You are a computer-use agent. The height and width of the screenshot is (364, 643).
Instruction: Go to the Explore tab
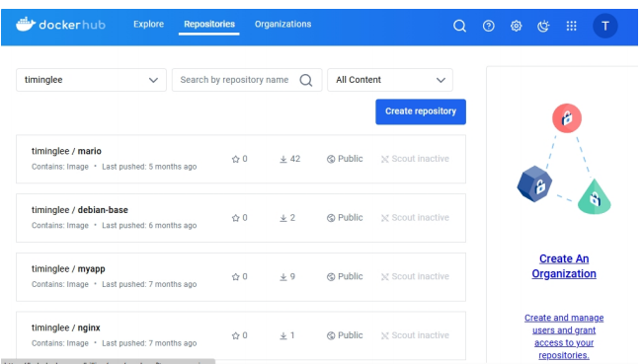click(x=148, y=24)
